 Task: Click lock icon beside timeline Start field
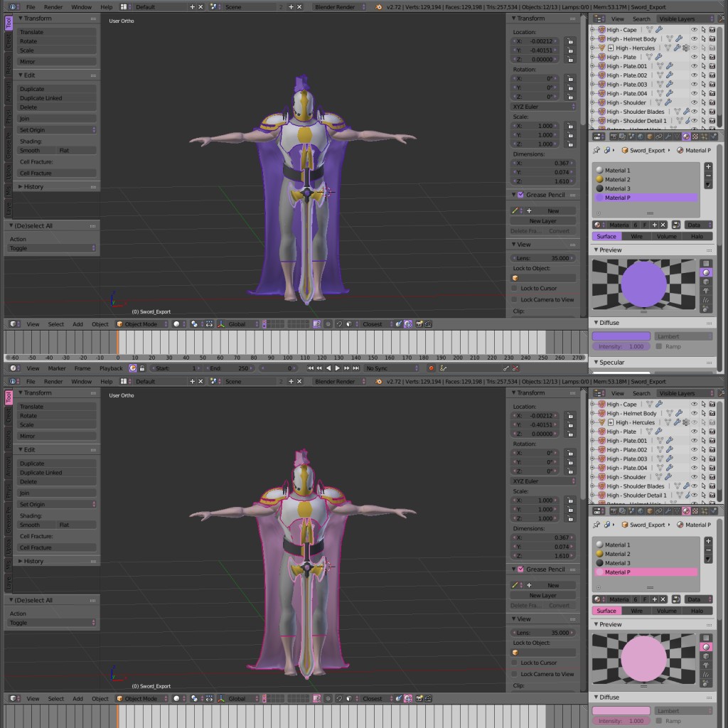(142, 368)
